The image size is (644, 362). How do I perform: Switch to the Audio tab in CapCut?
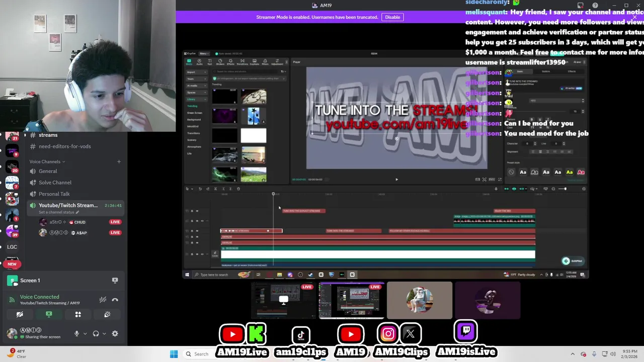199,62
